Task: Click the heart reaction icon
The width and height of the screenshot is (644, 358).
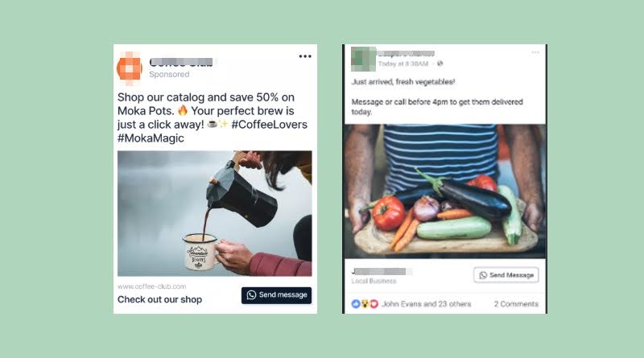Action: (374, 304)
